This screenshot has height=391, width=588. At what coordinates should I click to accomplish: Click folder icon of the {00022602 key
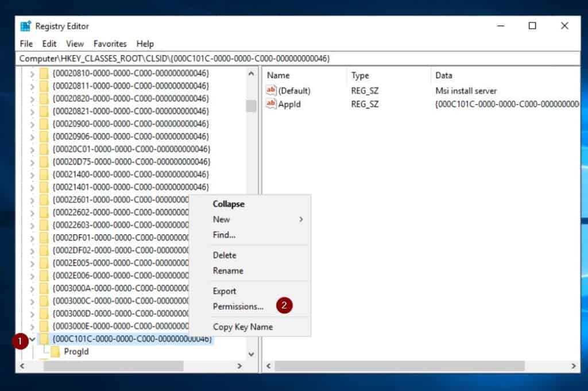[44, 212]
